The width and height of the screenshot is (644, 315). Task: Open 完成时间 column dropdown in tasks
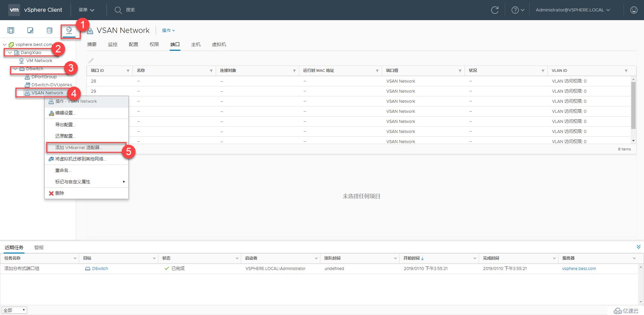pos(554,258)
